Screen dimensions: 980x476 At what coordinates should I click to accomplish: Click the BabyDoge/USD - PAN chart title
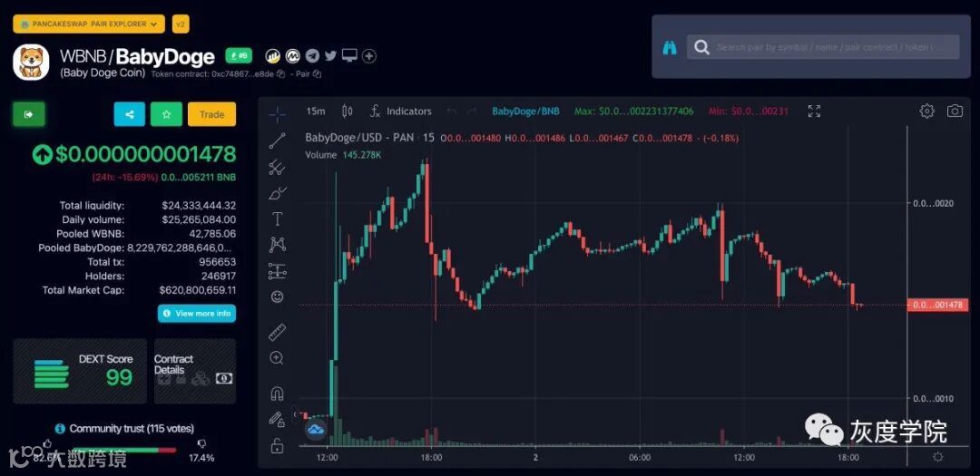[x=359, y=138]
